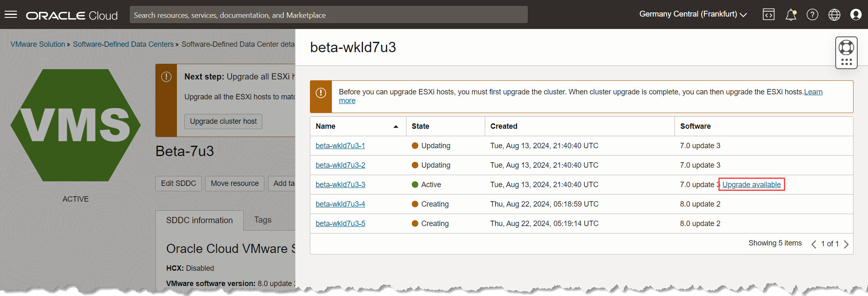Image resolution: width=868 pixels, height=296 pixels.
Task: Go to the next page arrow
Action: click(x=846, y=244)
